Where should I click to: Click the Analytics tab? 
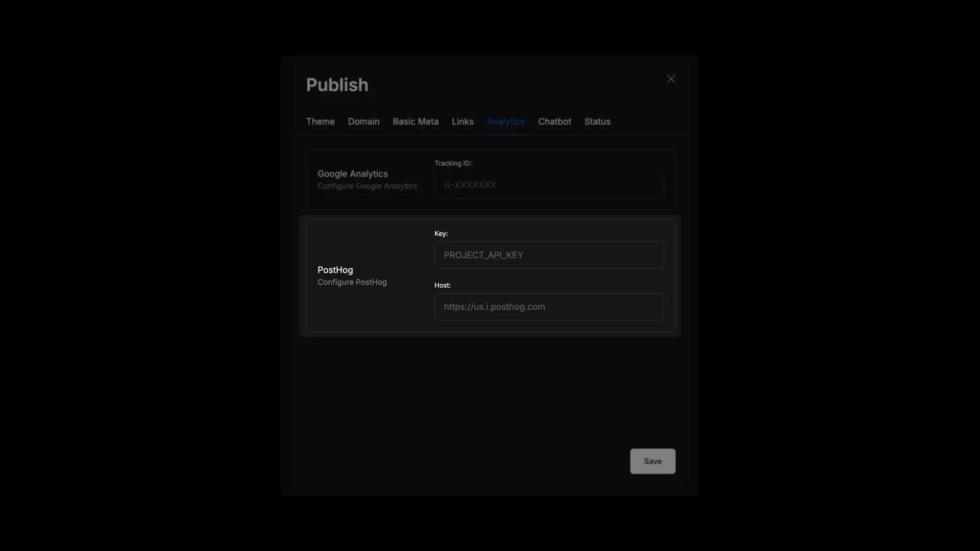(x=506, y=122)
